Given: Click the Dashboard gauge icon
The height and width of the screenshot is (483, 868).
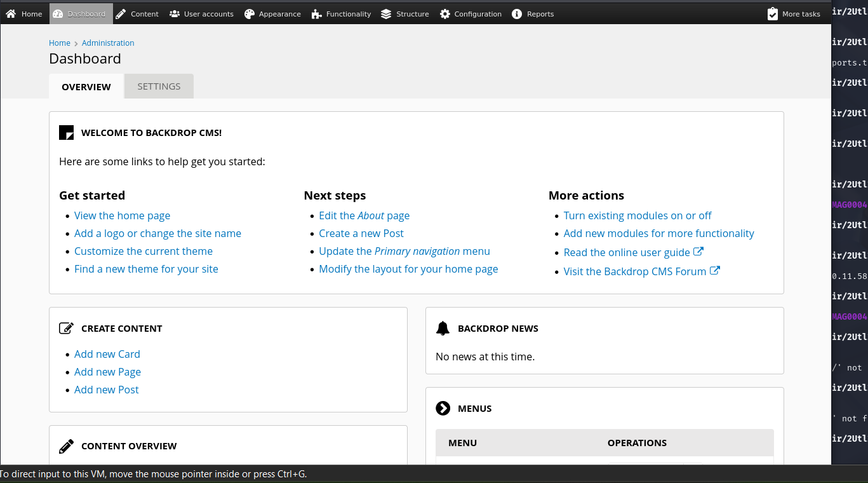Looking at the screenshot, I should tap(58, 14).
